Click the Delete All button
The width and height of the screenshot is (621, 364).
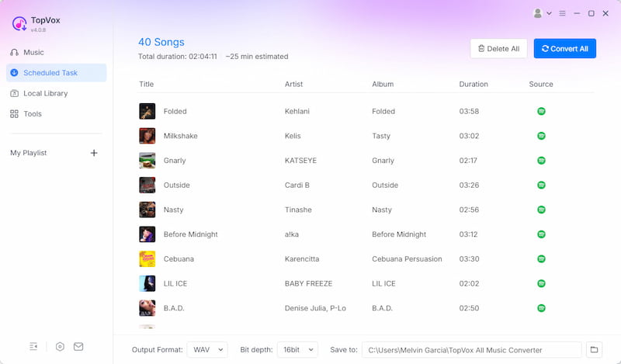(x=498, y=48)
